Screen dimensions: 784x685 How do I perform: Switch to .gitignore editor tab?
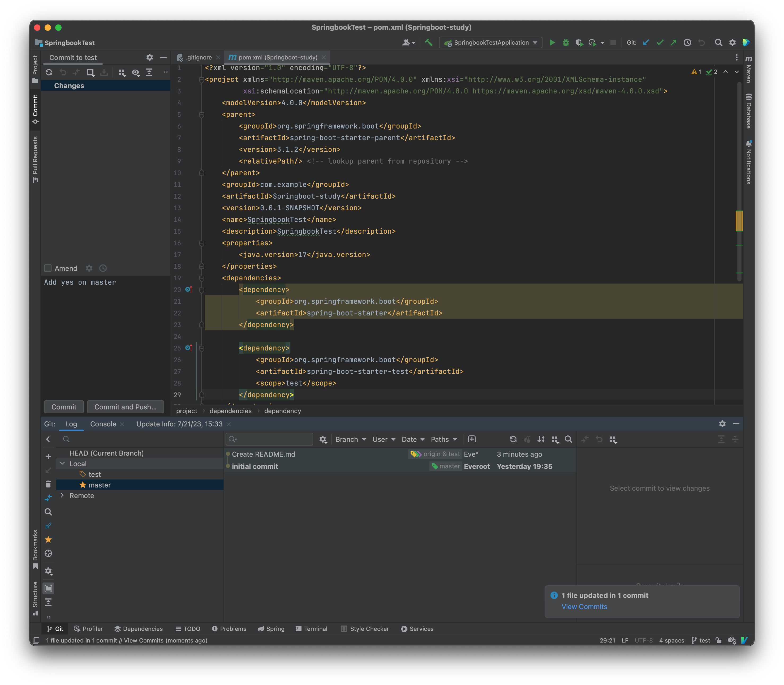[x=199, y=57]
